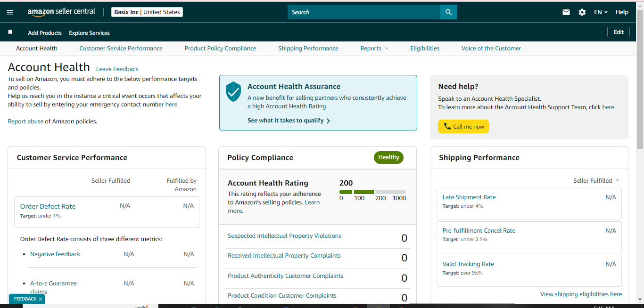Viewport: 644px width, 308px height.
Task: Click the emergency contact 'here' link
Action: (171, 105)
